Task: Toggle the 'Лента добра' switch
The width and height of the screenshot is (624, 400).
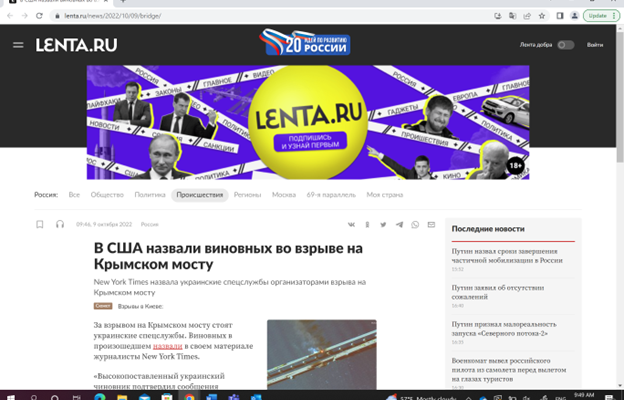Action: pos(566,45)
